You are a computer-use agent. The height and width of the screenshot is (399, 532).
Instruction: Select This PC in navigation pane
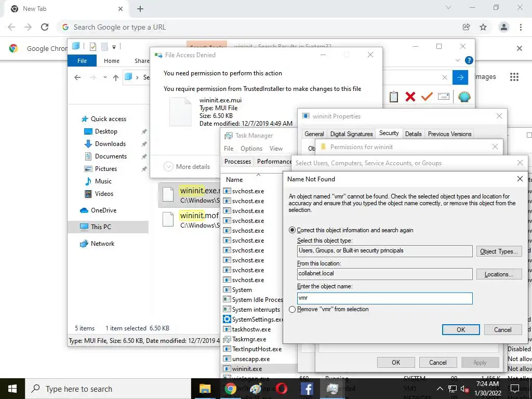[108, 227]
